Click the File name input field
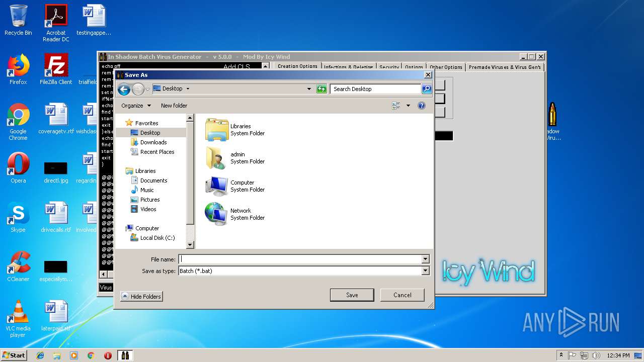Viewport: 644px width, 362px height. point(300,259)
